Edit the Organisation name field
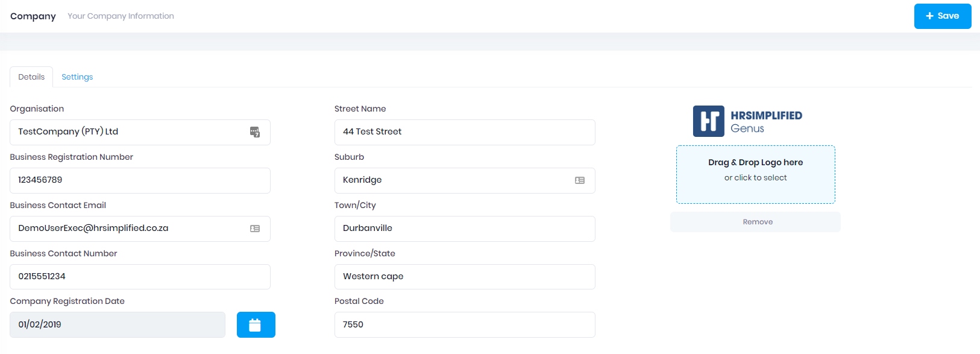Image resolution: width=980 pixels, height=354 pixels. [140, 132]
